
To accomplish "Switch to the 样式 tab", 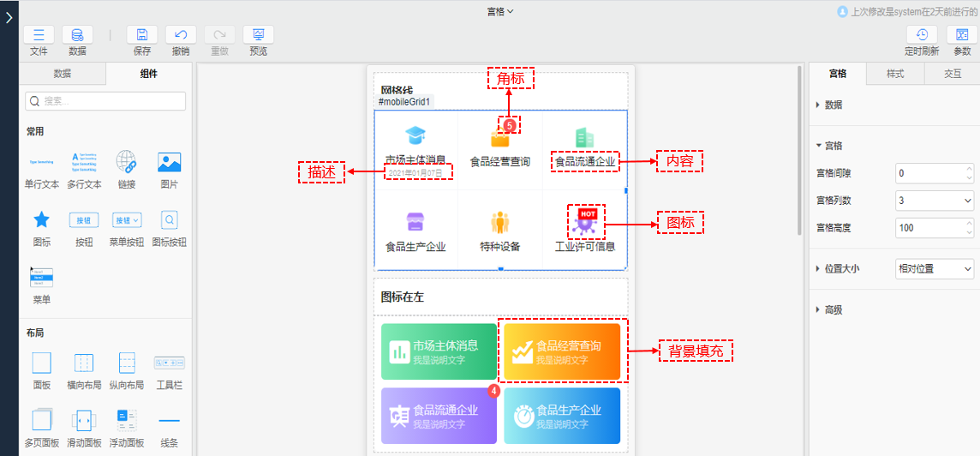I will [x=894, y=74].
